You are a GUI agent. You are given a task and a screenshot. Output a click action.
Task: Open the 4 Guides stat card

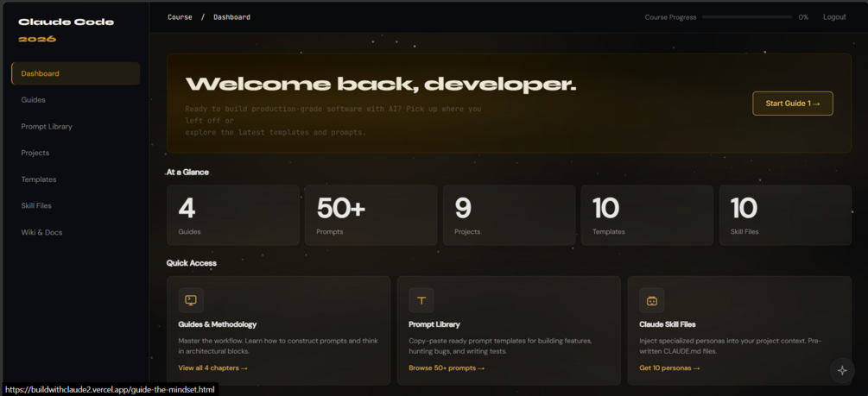(233, 215)
